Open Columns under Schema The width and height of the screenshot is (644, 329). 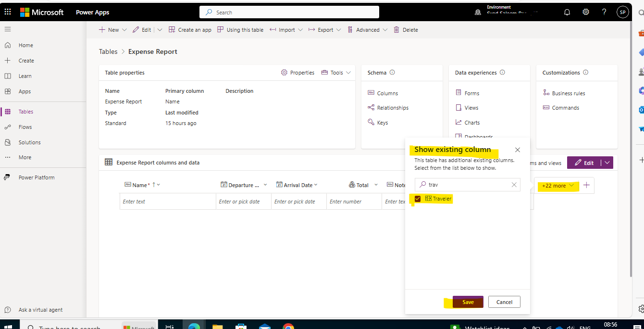tap(383, 93)
